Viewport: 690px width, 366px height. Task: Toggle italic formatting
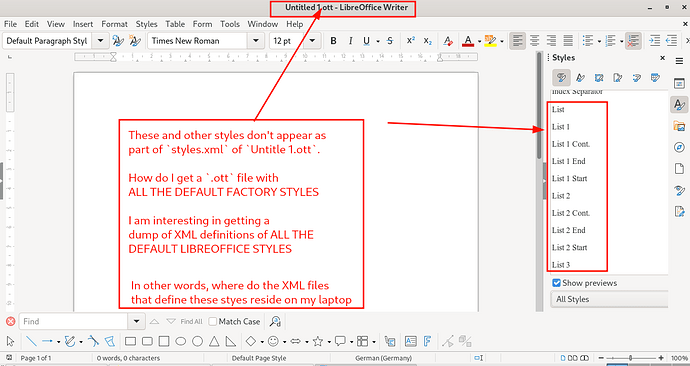pyautogui.click(x=350, y=41)
